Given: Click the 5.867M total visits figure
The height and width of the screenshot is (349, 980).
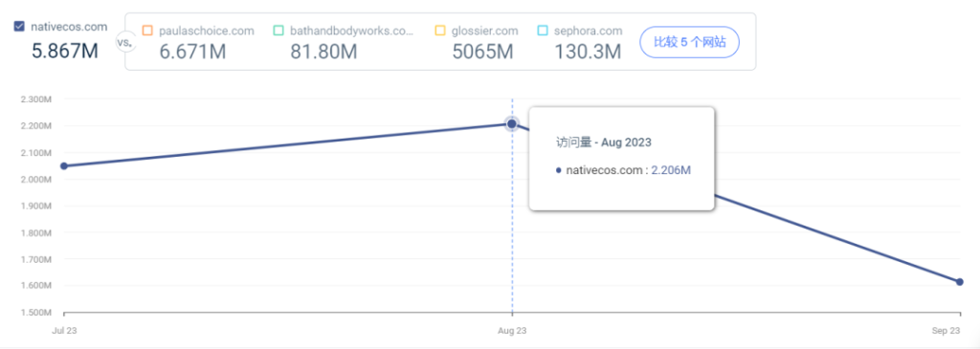Looking at the screenshot, I should click(x=65, y=50).
